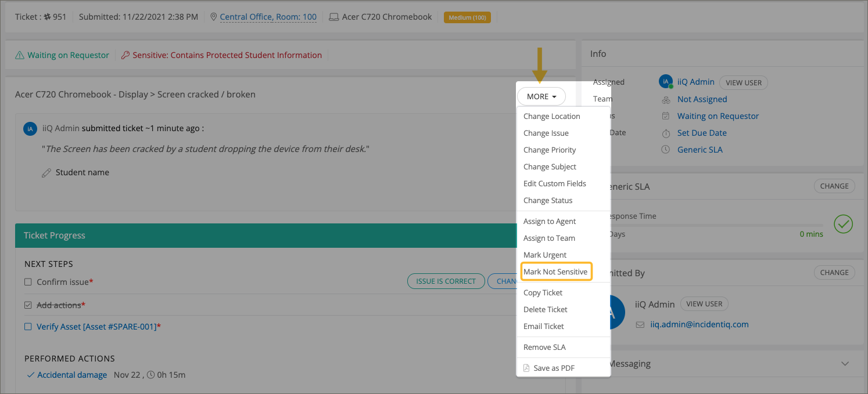Click the envelope icon beside the admin email
Viewport: 868px width, 394px height.
pyautogui.click(x=640, y=324)
